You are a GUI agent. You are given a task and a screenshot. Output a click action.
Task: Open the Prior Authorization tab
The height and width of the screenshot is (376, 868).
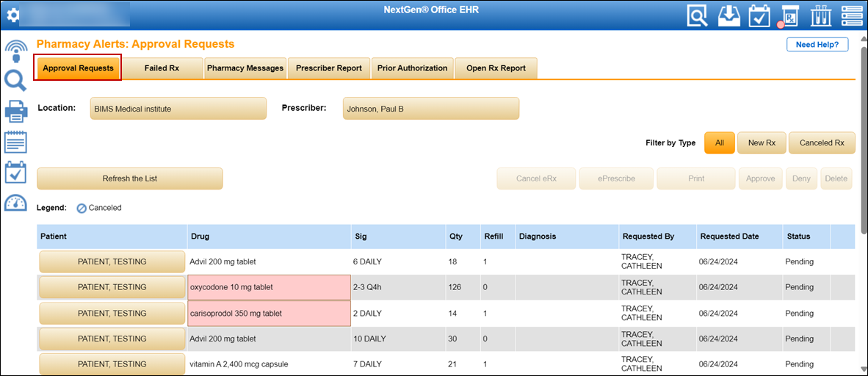pos(412,68)
